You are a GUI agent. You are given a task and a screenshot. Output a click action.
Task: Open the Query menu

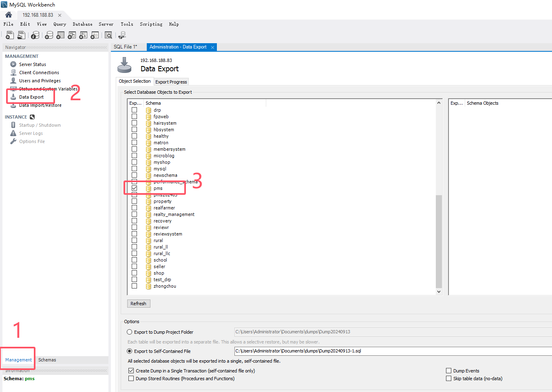[x=60, y=24]
